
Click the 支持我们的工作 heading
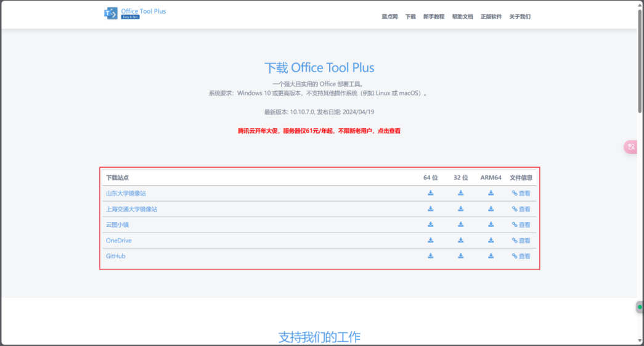point(319,337)
